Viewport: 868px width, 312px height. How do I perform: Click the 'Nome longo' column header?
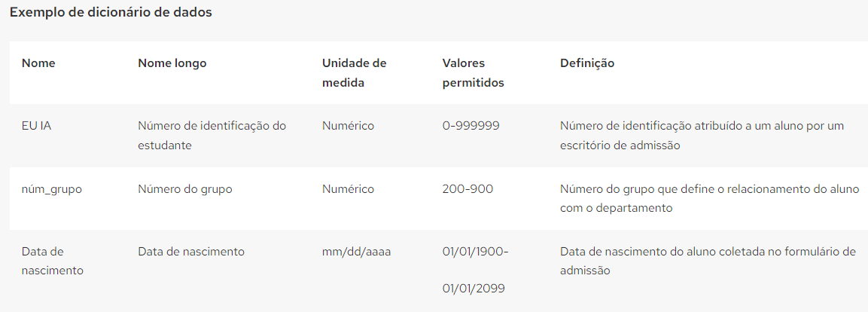tap(172, 63)
